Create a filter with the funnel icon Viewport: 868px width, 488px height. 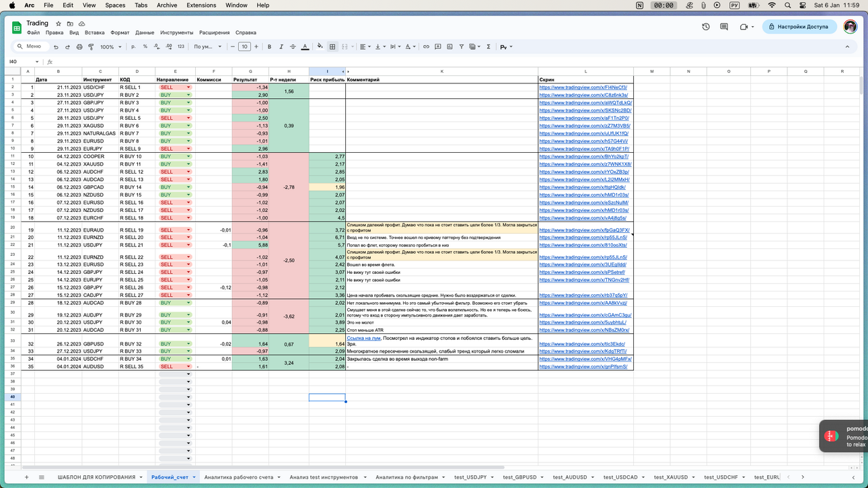point(462,47)
